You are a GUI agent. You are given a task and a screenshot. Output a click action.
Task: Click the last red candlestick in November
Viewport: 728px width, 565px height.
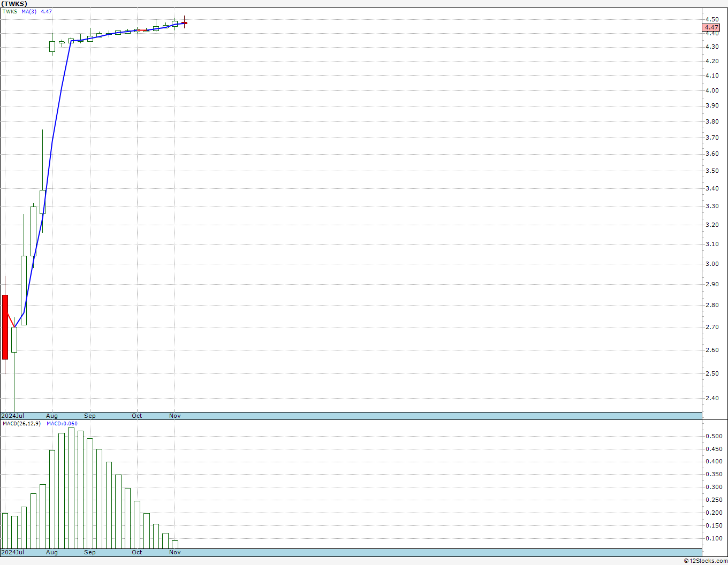pyautogui.click(x=184, y=23)
